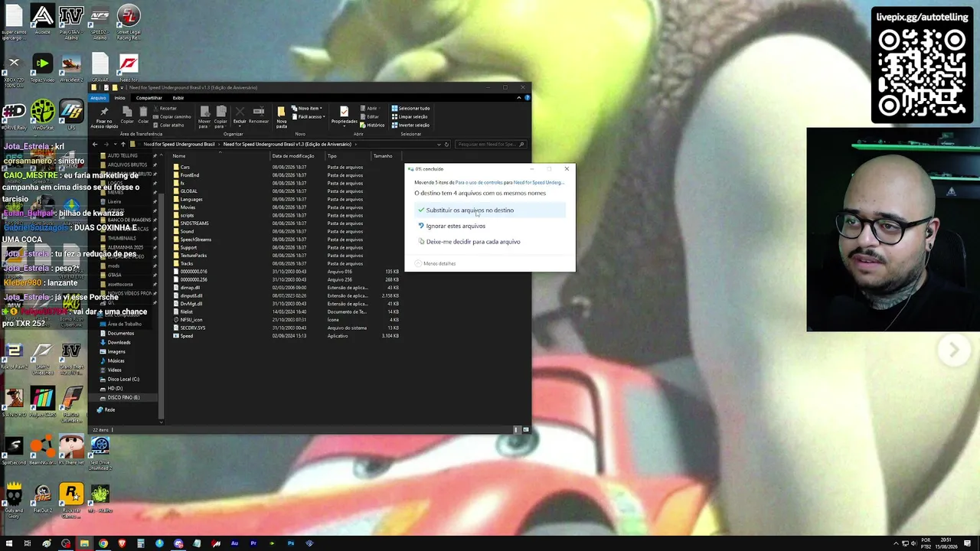
Task: Select the TexturePacks folder
Action: [193, 256]
